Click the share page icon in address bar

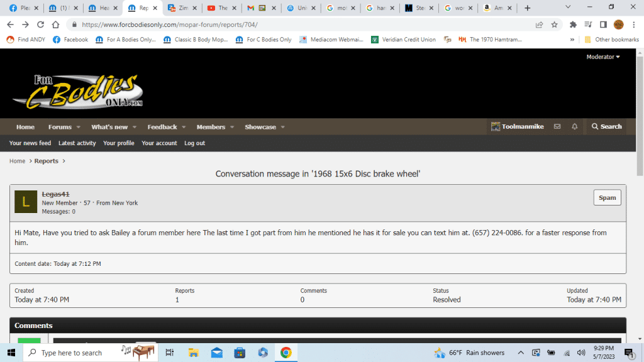(539, 25)
